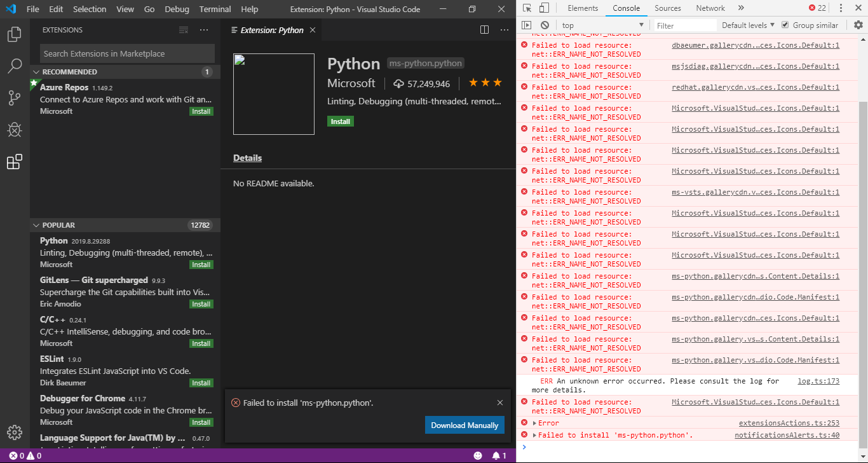Activate the inspect element picker in DevTools
Image resolution: width=868 pixels, height=463 pixels.
[x=526, y=8]
